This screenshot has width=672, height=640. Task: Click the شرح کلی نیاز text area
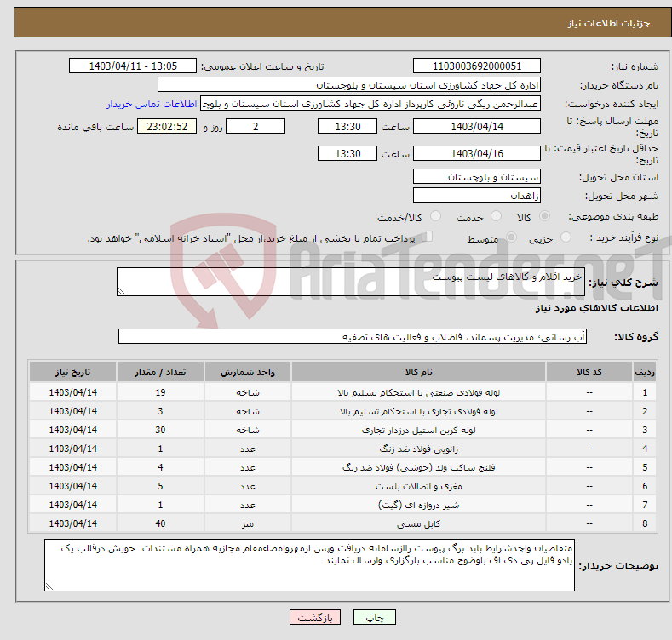point(351,282)
